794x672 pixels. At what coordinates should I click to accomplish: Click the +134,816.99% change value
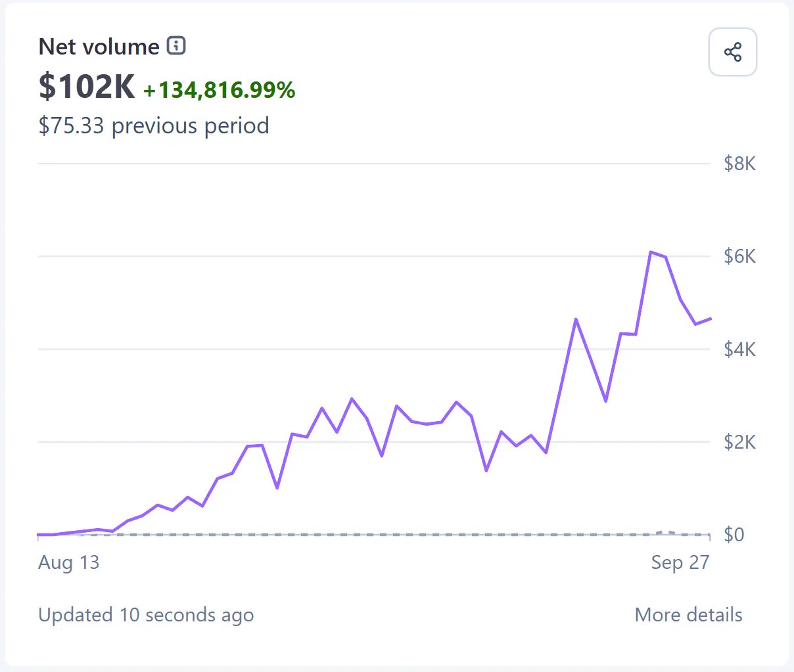point(220,90)
